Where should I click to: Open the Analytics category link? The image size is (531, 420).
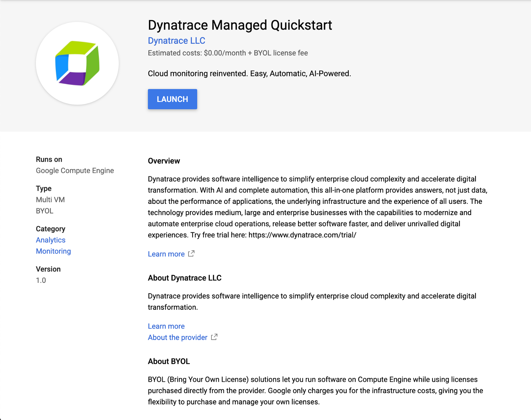51,240
